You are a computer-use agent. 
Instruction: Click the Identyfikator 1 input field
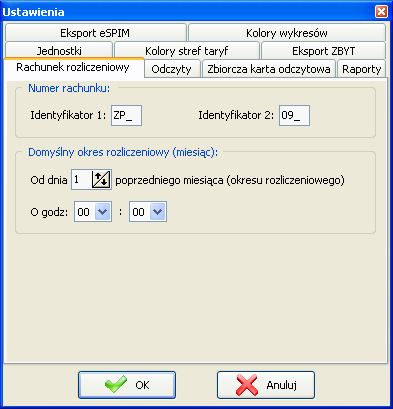[126, 115]
